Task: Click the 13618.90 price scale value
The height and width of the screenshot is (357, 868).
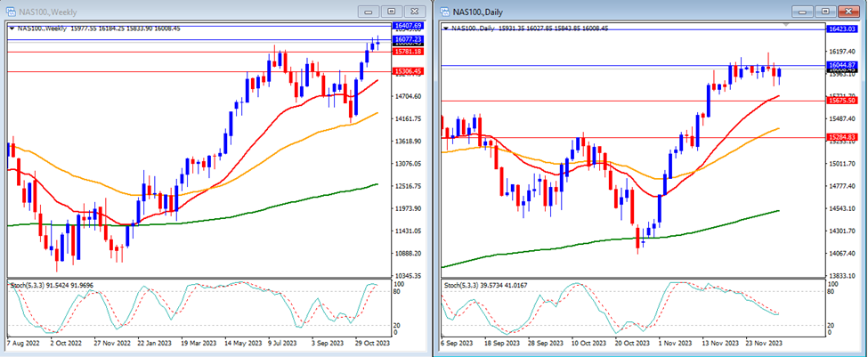Action: point(406,142)
